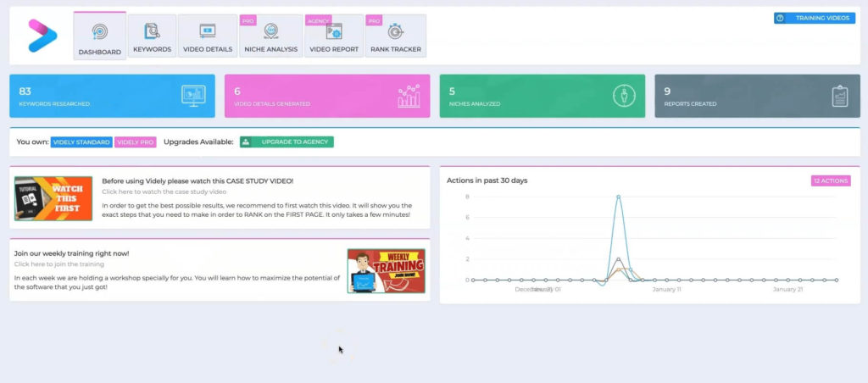Click the Niche Analysis location pin icon

click(x=270, y=31)
